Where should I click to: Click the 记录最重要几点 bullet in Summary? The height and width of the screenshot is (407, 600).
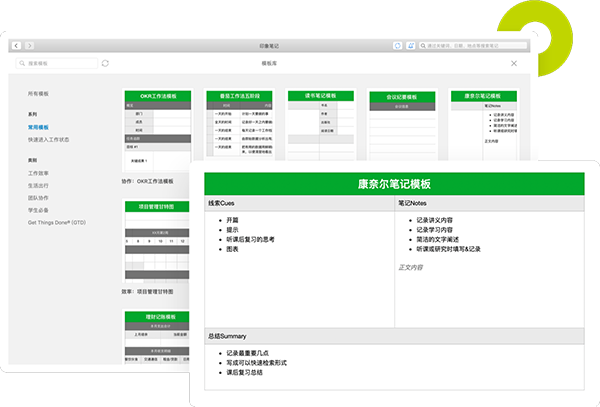247,353
